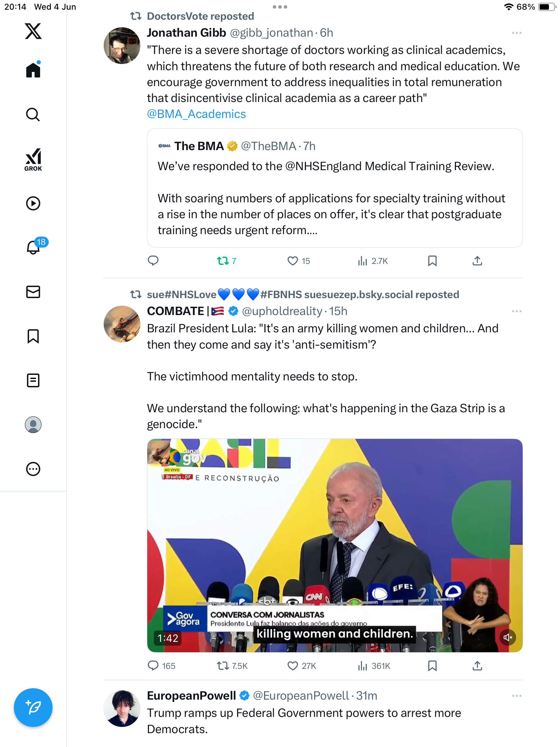Like the Jonathan Gibb post
The height and width of the screenshot is (747, 560).
(x=299, y=261)
